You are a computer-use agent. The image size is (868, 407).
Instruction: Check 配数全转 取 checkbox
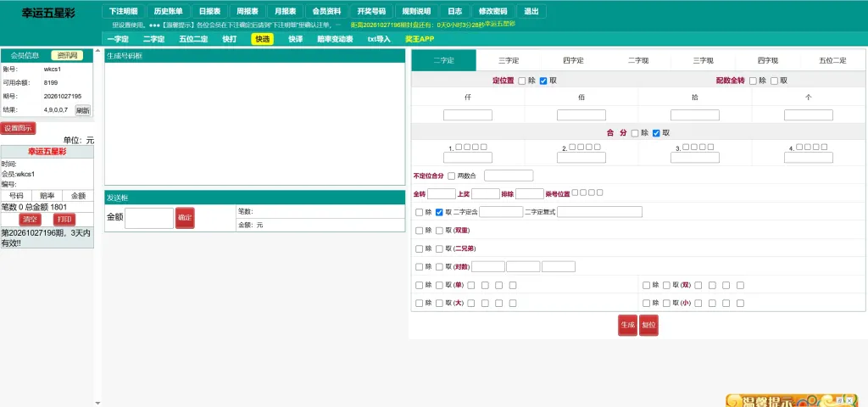(775, 81)
